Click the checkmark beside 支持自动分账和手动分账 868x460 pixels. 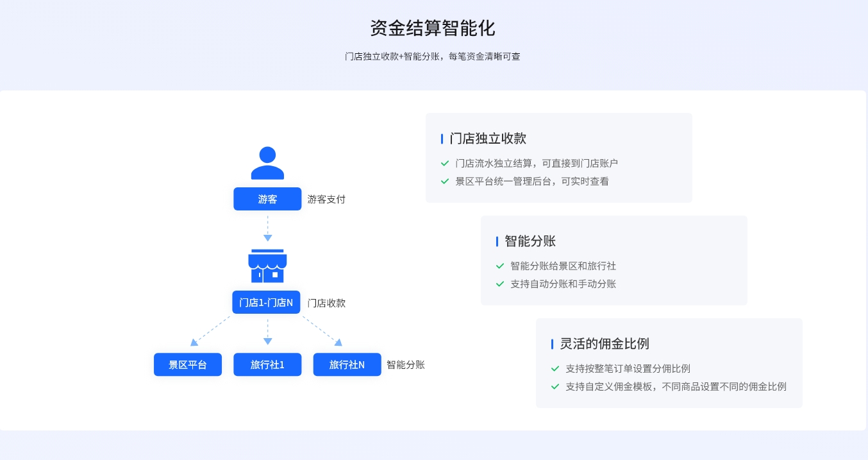coord(500,284)
